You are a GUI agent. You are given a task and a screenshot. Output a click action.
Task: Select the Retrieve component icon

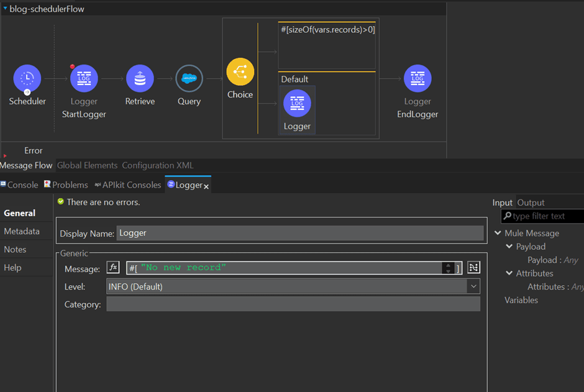tap(140, 78)
